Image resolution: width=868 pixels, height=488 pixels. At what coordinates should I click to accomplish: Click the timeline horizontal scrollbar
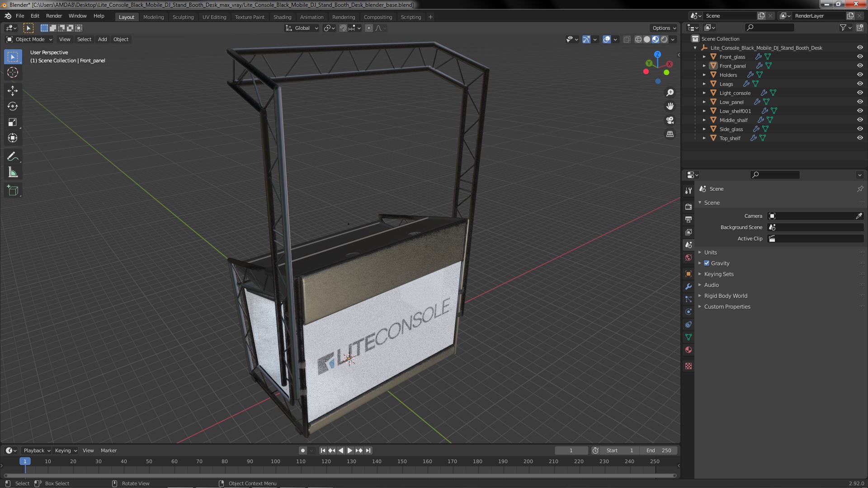340,475
